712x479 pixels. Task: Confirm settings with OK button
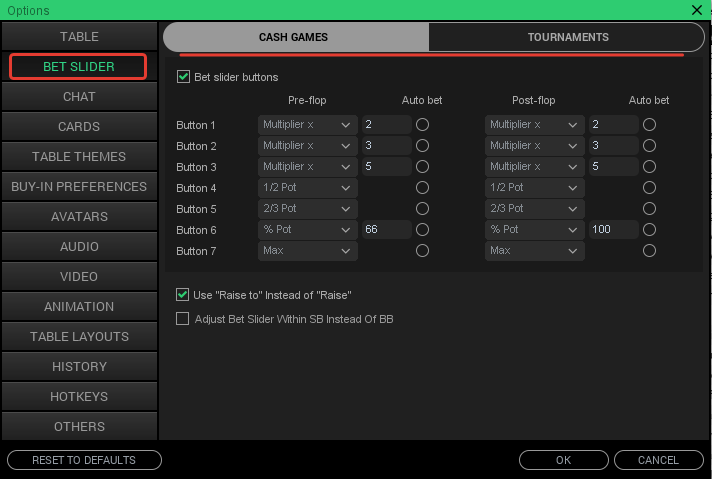click(x=563, y=460)
